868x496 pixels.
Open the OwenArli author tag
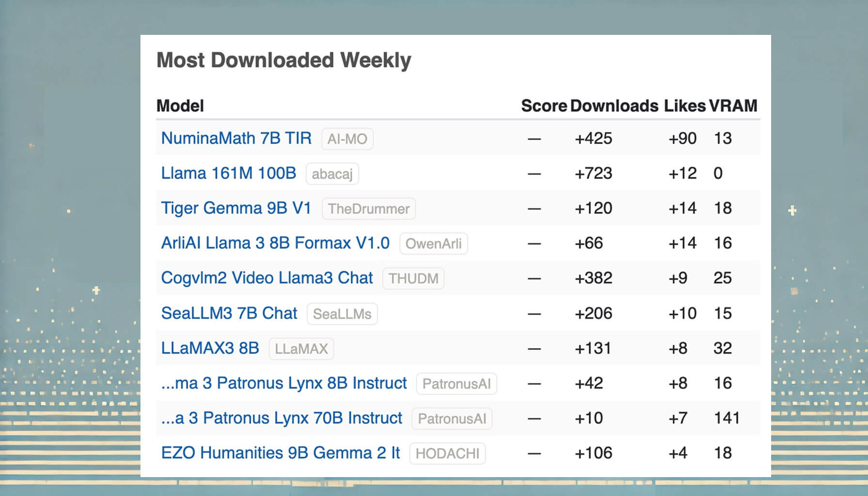click(x=433, y=244)
